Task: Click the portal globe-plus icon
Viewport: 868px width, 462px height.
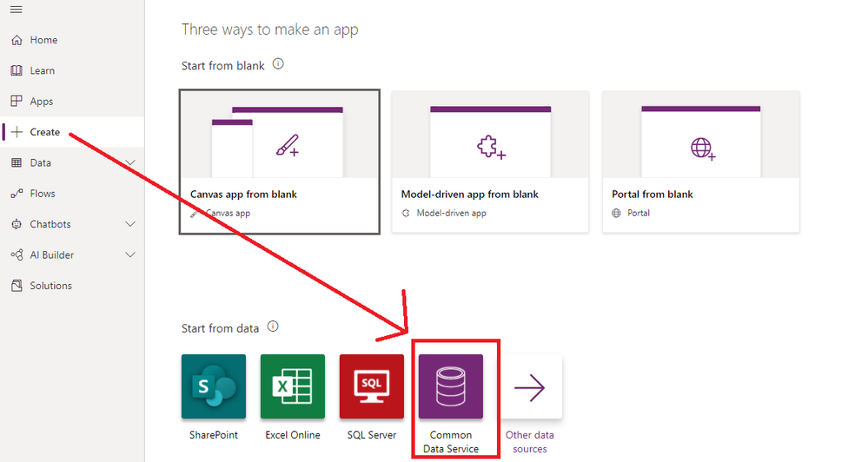Action: pyautogui.click(x=703, y=148)
